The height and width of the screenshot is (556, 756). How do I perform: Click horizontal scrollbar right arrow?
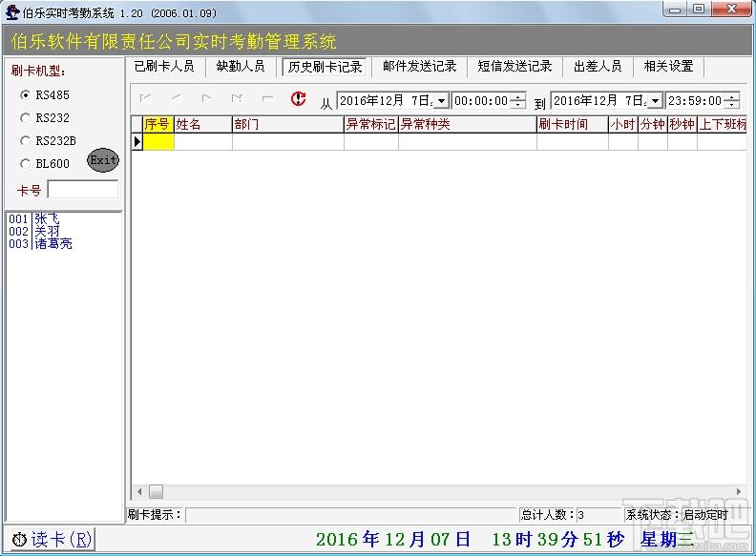coord(739,491)
